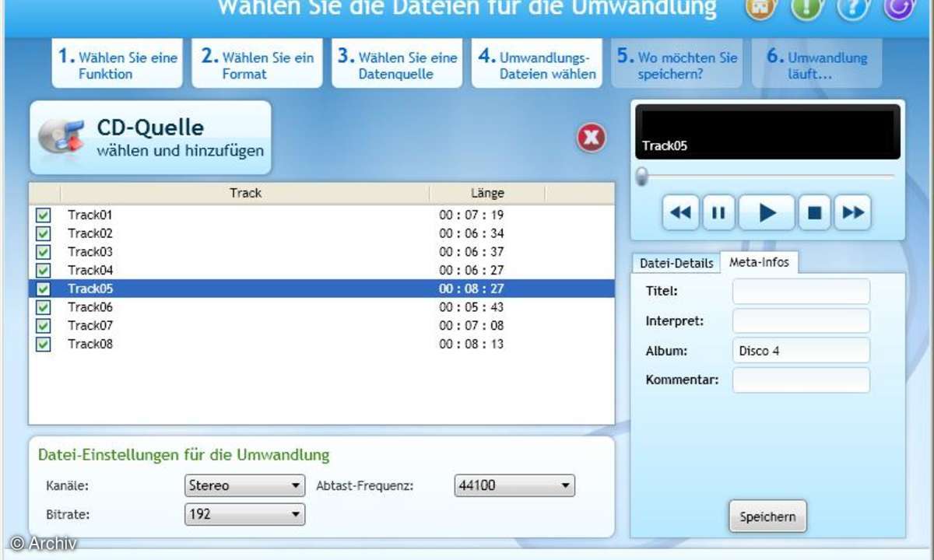Click the rewind button
Screen dimensions: 934x560
pyautogui.click(x=681, y=213)
